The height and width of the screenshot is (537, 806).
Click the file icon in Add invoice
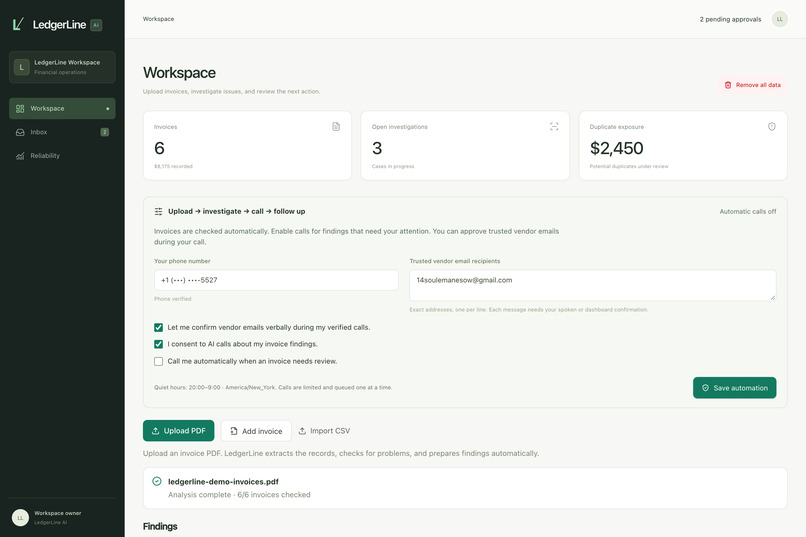(233, 431)
